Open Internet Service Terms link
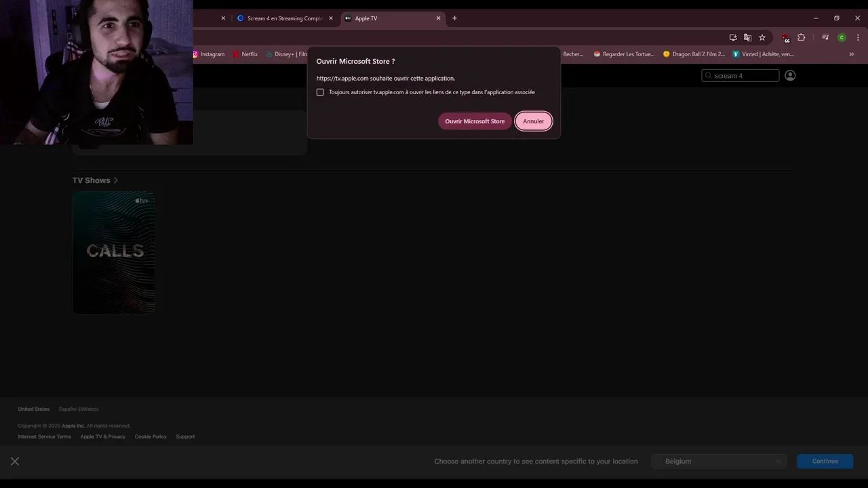Image resolution: width=868 pixels, height=488 pixels. point(45,436)
